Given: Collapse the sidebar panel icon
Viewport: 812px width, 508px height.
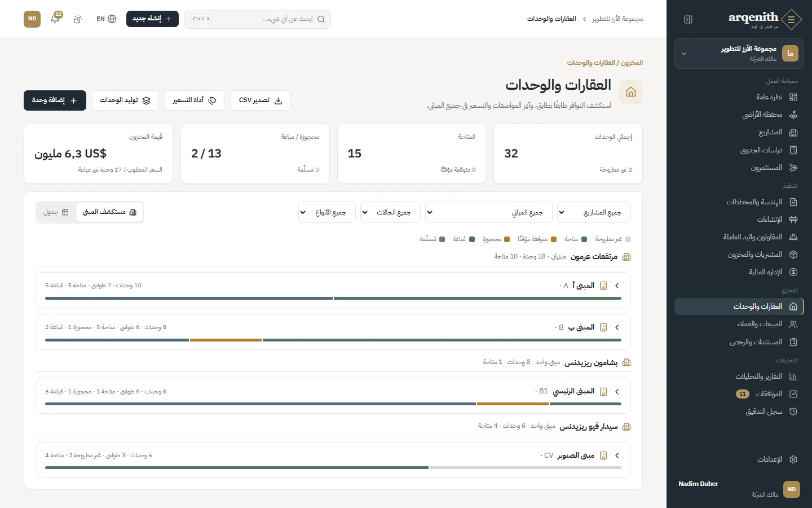Looking at the screenshot, I should click(688, 19).
